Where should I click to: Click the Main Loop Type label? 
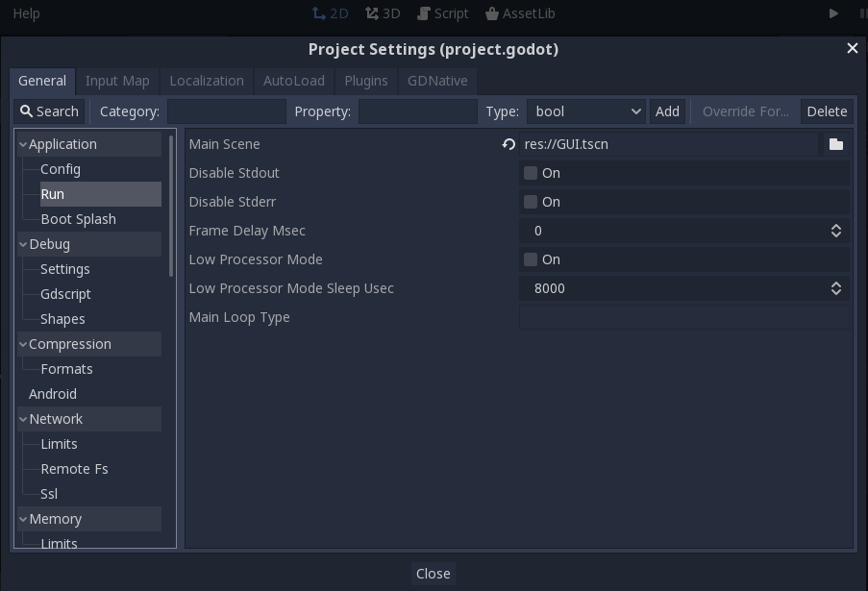(239, 318)
